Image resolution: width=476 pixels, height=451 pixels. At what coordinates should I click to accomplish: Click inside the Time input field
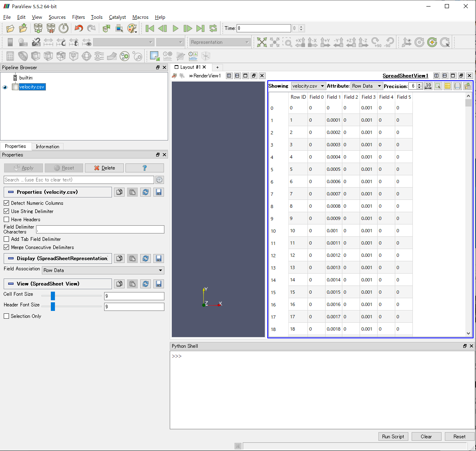coord(262,28)
